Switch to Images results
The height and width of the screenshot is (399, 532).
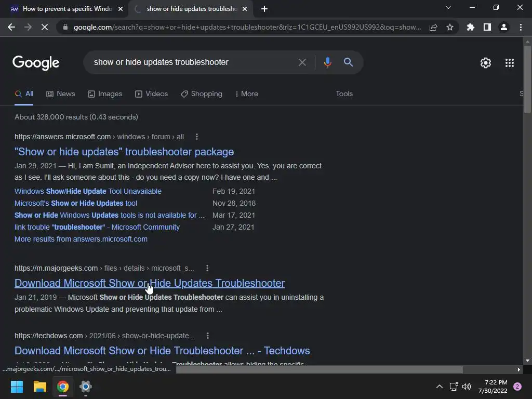105,94
